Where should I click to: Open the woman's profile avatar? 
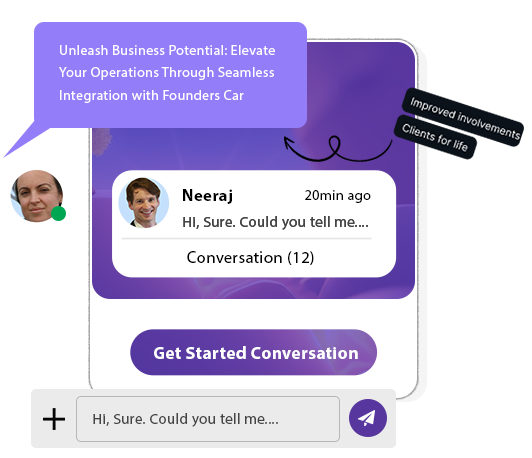tap(37, 196)
